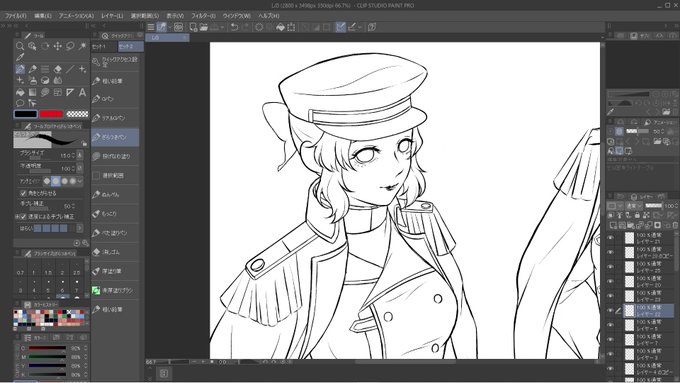Choose the eraser quick access entry
680x383 pixels.
115,252
